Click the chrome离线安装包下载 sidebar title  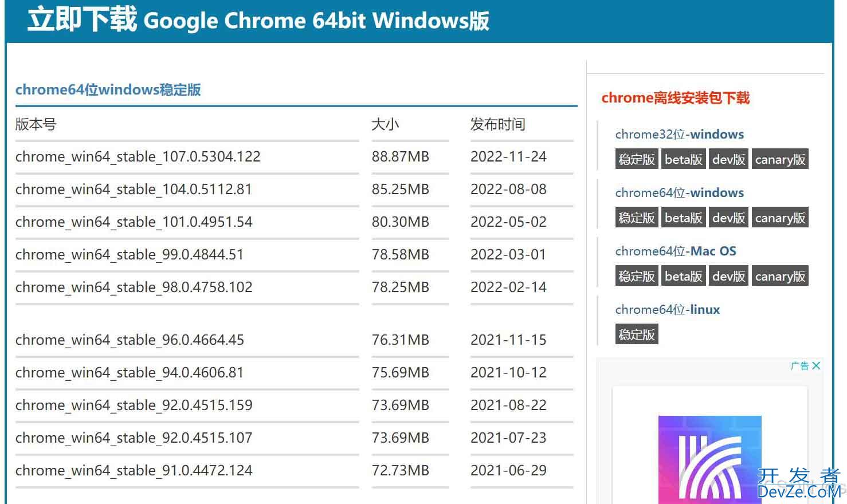[x=676, y=98]
